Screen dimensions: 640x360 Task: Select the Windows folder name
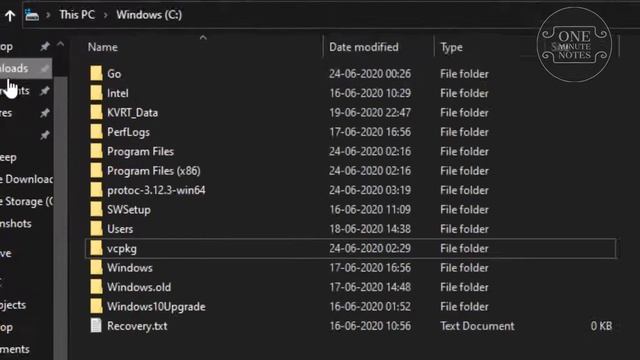(x=130, y=268)
